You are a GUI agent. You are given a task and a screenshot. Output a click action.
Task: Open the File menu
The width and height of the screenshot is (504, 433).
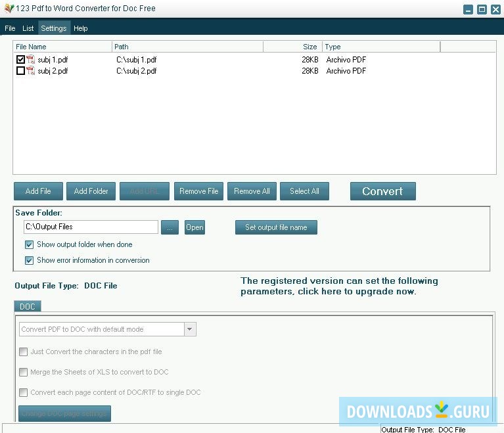pyautogui.click(x=10, y=28)
